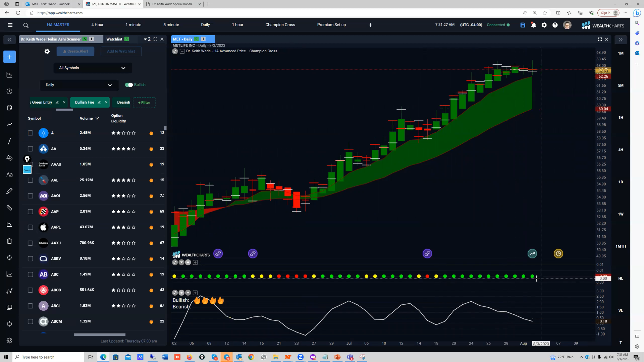The image size is (644, 362).
Task: Click the light blue color swatch in sidebar
Action: (x=27, y=170)
